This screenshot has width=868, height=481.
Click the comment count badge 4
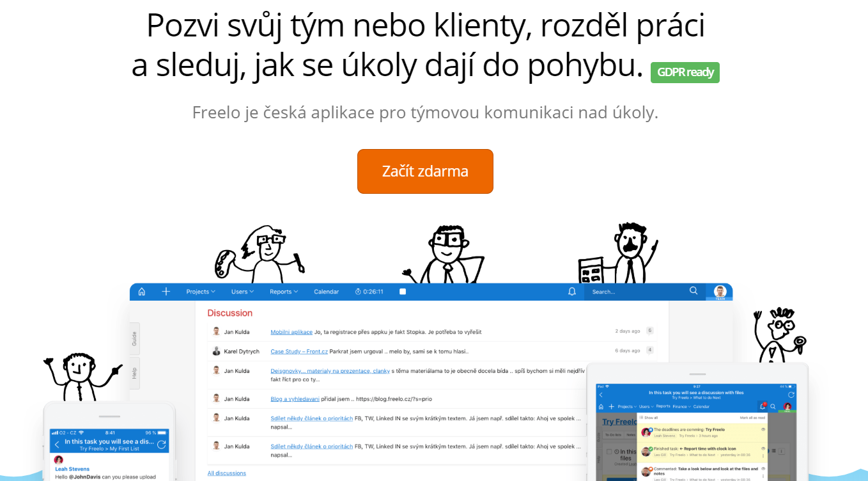[x=650, y=350]
